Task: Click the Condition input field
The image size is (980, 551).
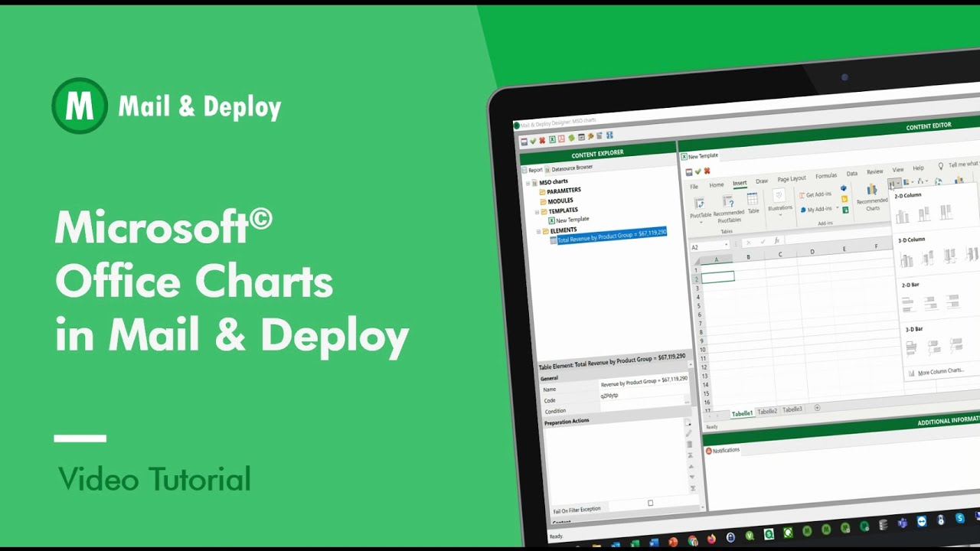Action: pyautogui.click(x=643, y=408)
